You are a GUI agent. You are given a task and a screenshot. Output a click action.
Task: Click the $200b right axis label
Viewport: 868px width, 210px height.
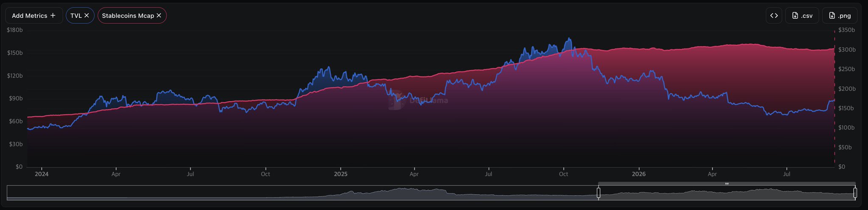pos(847,89)
